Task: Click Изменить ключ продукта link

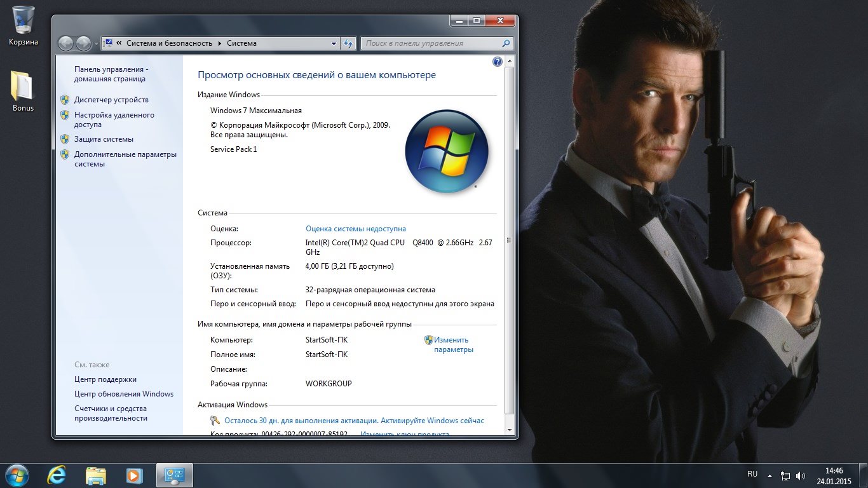Action: [405, 435]
